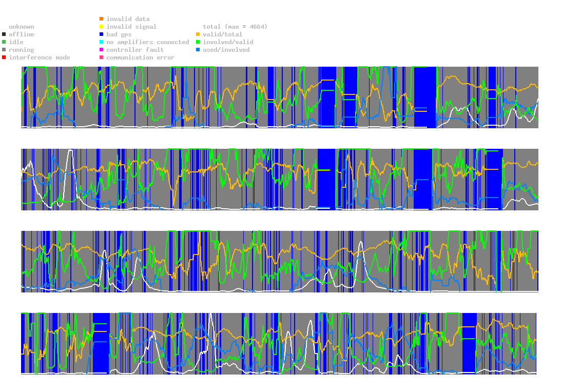Click the 'valid/total' legend label
This screenshot has height=392, width=562.
[x=223, y=34]
